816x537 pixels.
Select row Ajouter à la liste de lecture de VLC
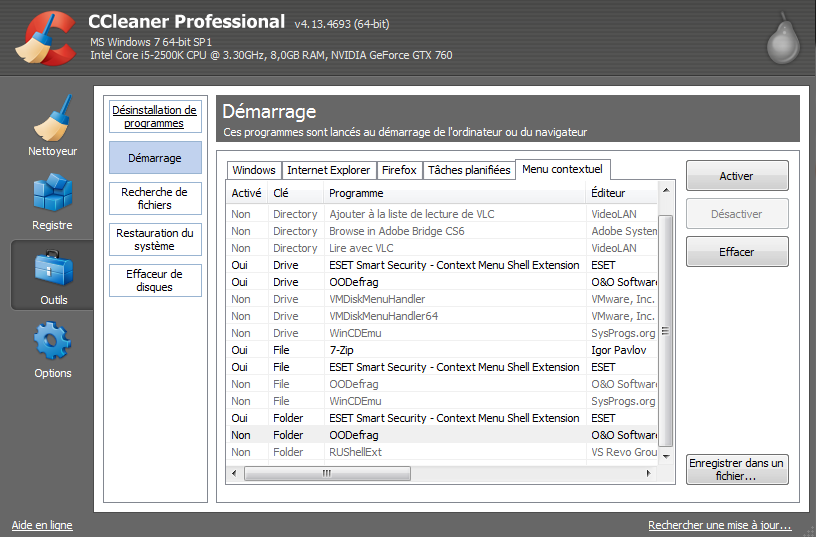tap(442, 214)
